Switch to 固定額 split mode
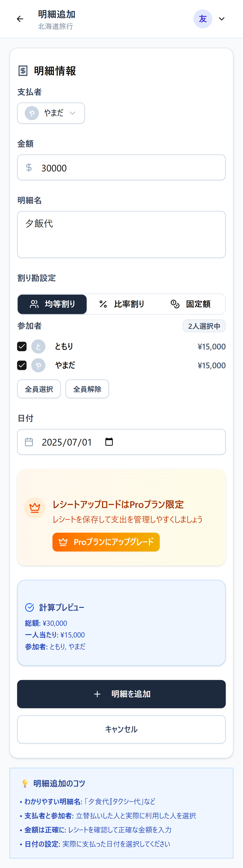 coord(190,304)
